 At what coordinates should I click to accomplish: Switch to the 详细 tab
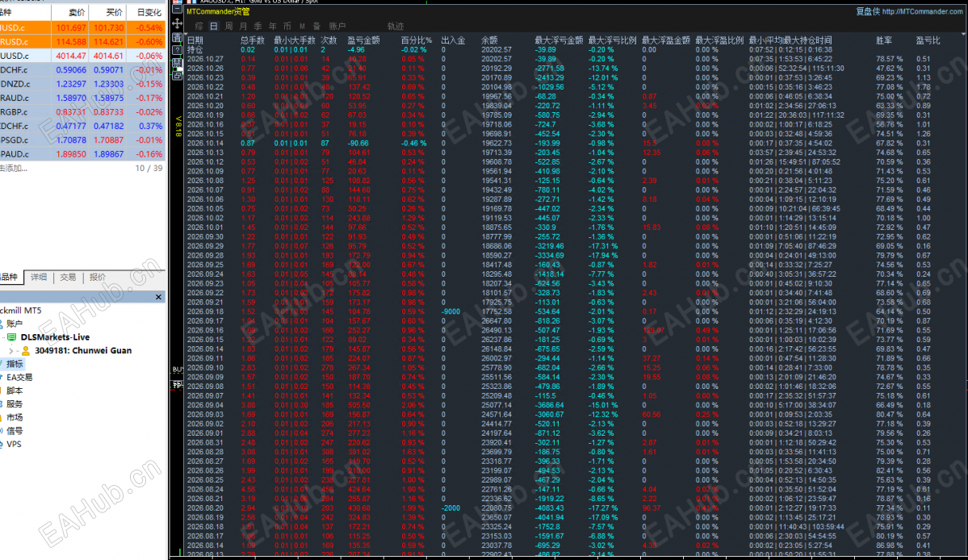point(39,278)
